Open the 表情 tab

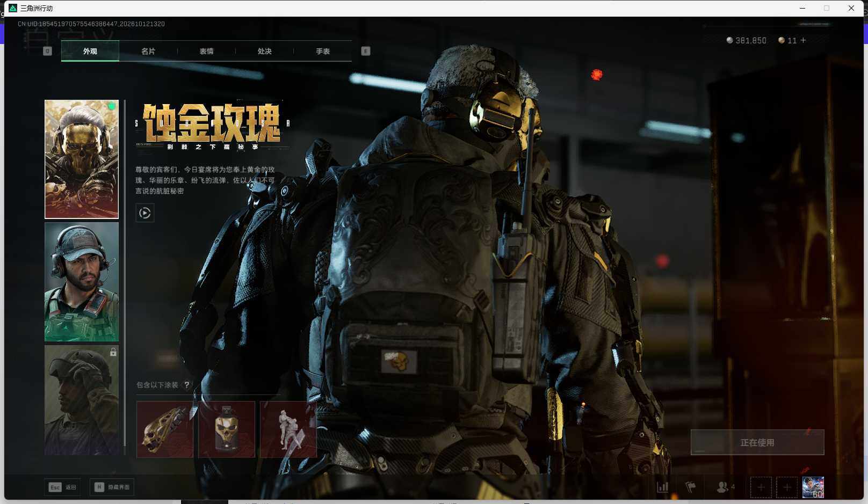[x=206, y=51]
